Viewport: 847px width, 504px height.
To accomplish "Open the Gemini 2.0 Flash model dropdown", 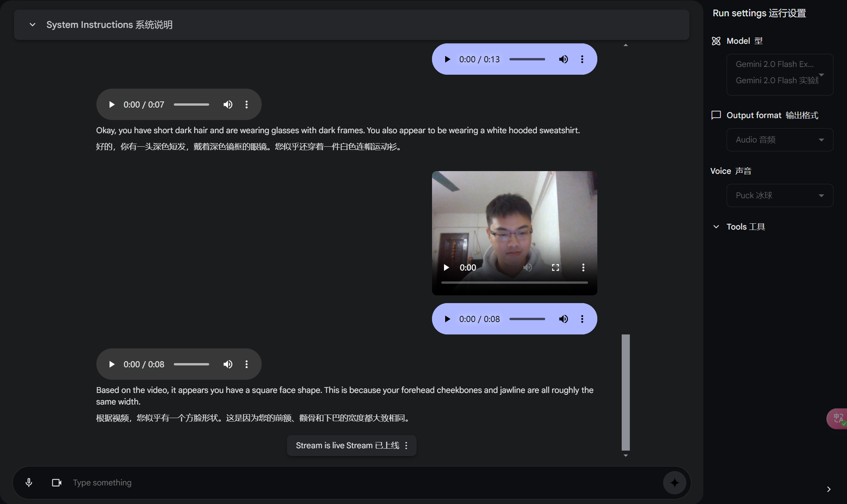I will click(x=780, y=75).
